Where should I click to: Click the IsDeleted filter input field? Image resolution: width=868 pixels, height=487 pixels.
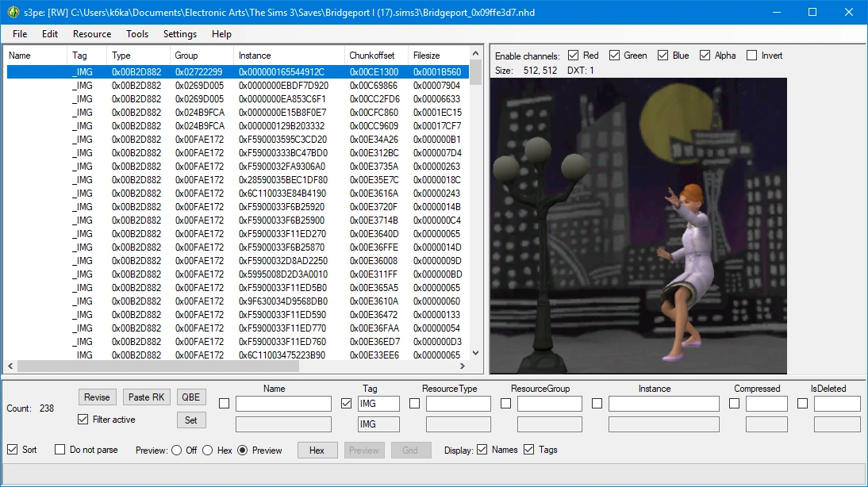tap(837, 404)
